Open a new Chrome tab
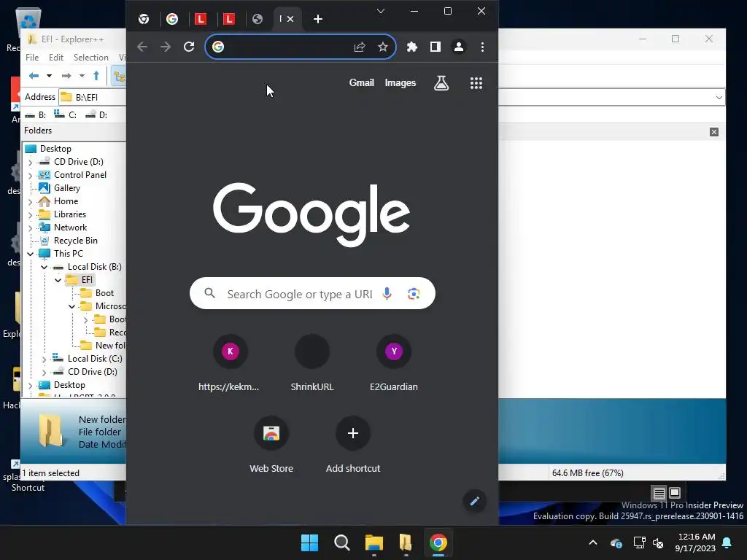Screen dimensions: 747x560 pyautogui.click(x=318, y=19)
